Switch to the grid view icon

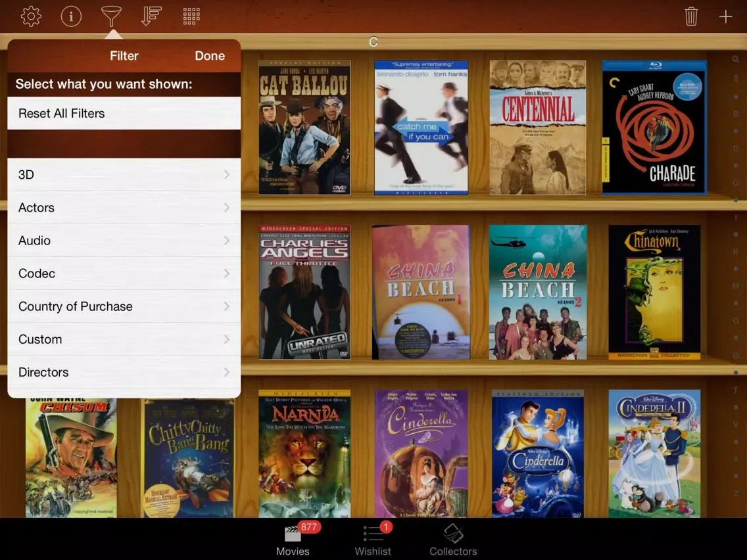191,16
